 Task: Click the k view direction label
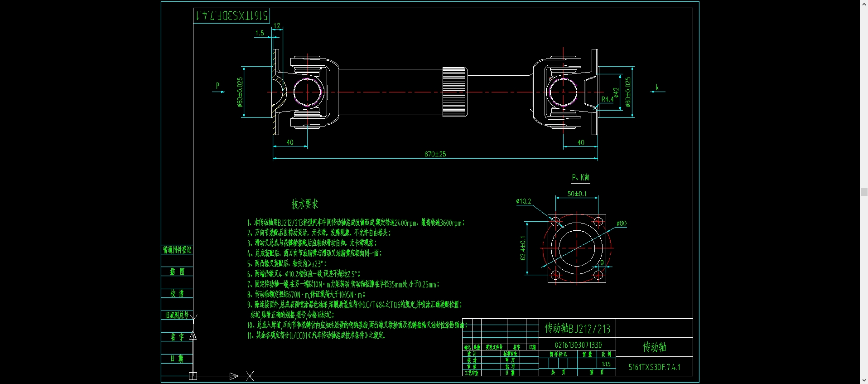point(657,87)
